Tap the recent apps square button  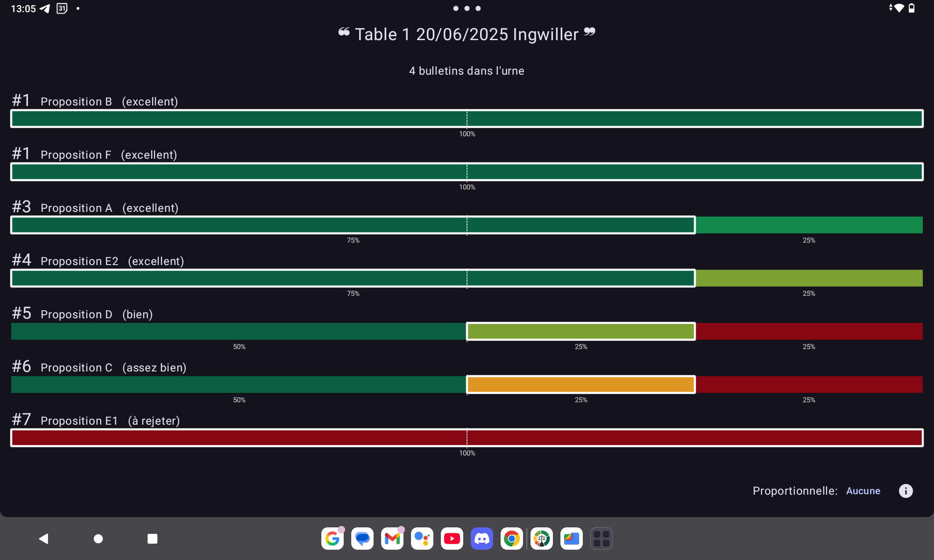point(152,539)
